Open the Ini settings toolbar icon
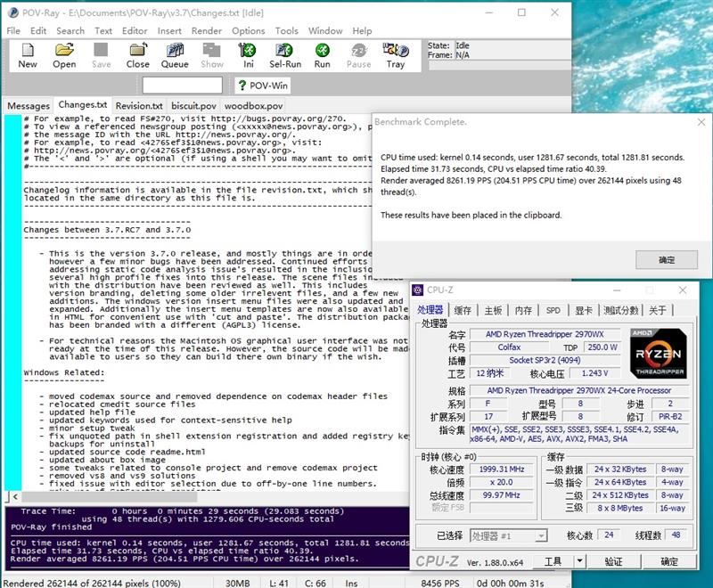 249,55
